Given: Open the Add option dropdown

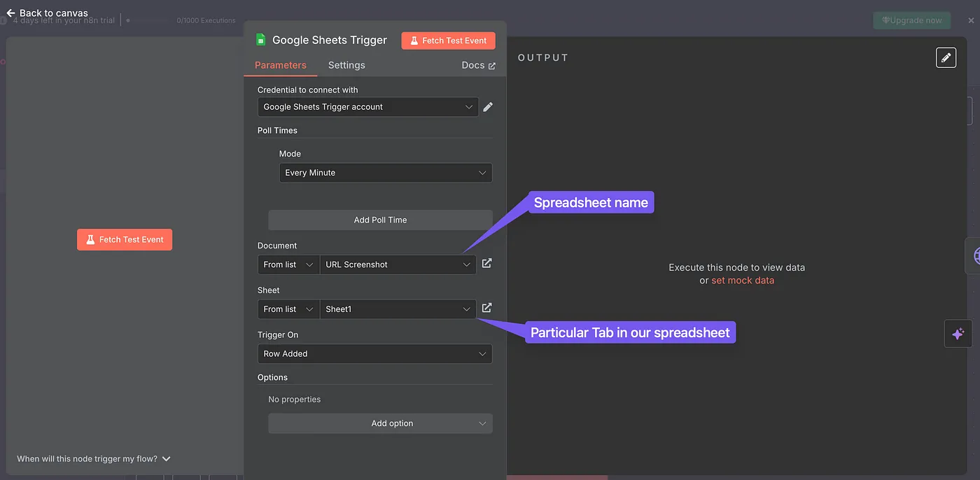Looking at the screenshot, I should tap(380, 423).
